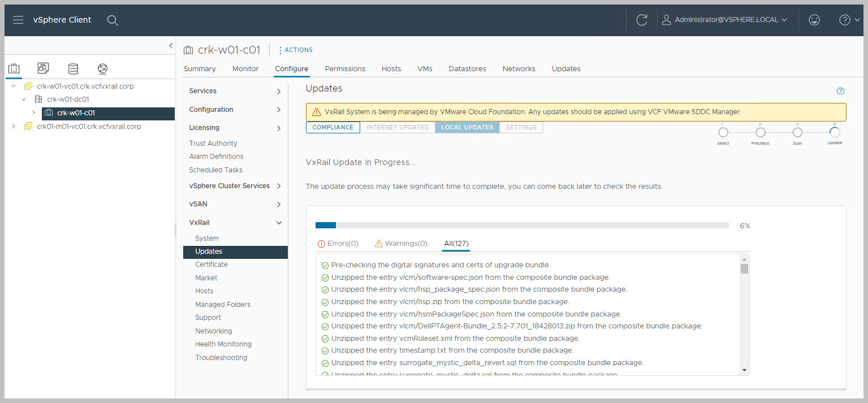This screenshot has width=868, height=403.
Task: Expand the vSAN configuration section
Action: (x=279, y=204)
